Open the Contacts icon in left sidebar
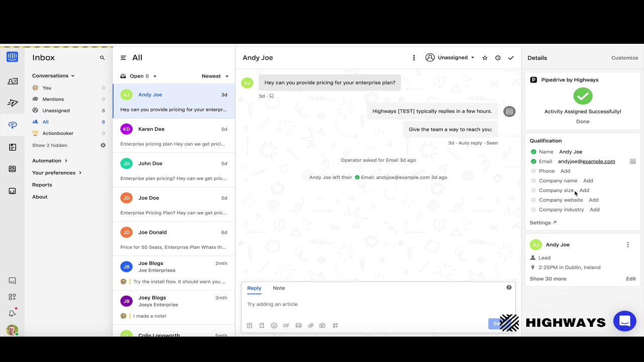Image resolution: width=644 pixels, height=362 pixels. [13, 81]
